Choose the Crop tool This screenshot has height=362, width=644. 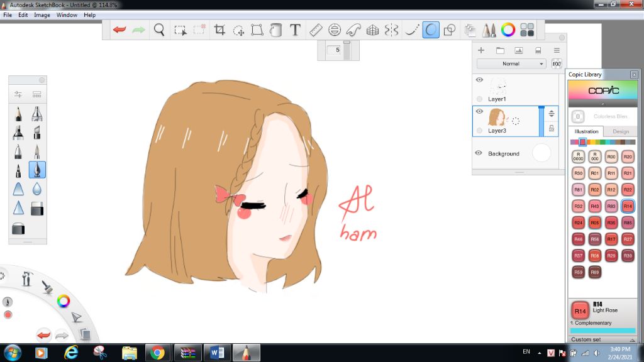click(x=219, y=30)
